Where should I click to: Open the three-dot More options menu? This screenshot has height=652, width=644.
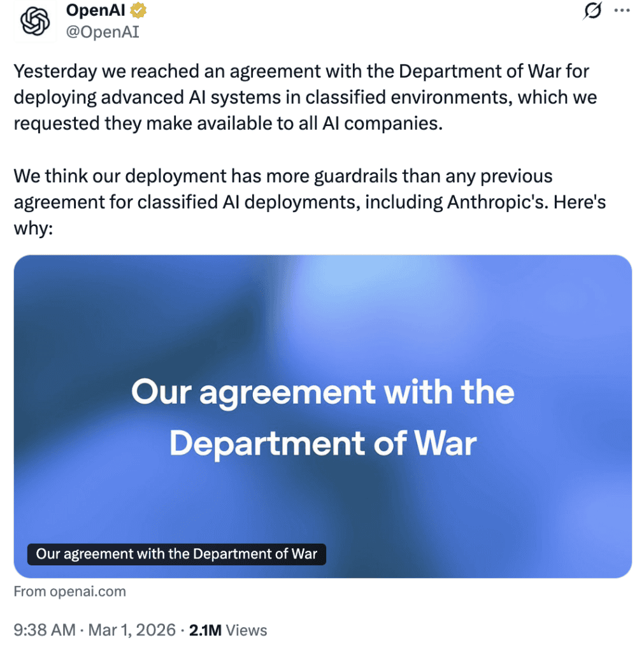click(x=621, y=11)
